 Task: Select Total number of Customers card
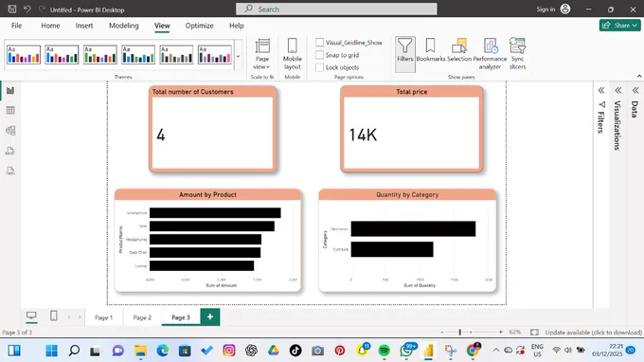pyautogui.click(x=213, y=129)
